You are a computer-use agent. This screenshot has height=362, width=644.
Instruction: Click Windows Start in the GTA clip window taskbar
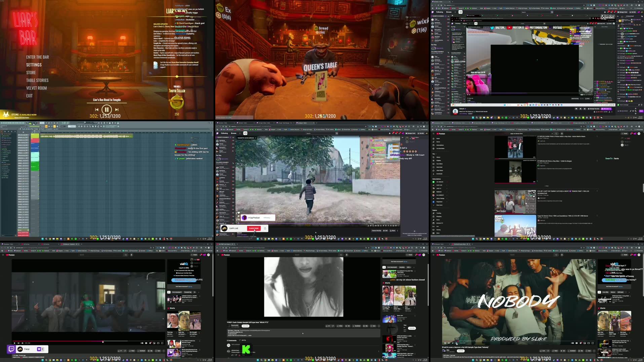[258, 239]
